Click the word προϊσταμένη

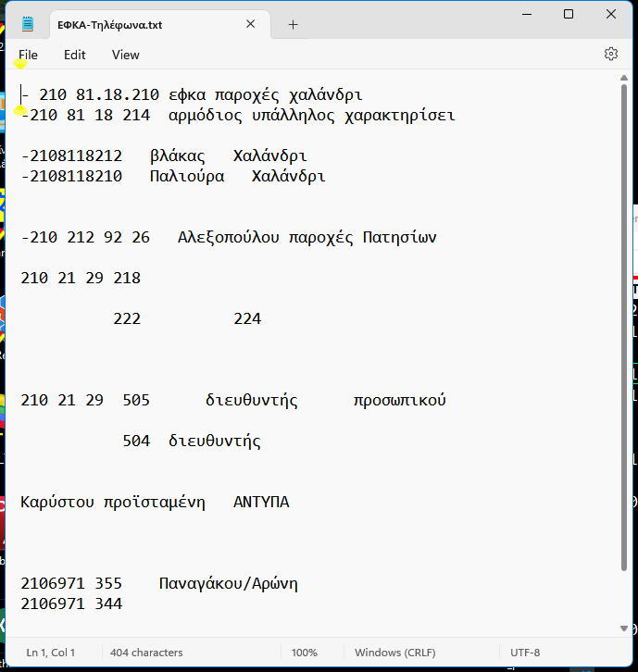[155, 502]
